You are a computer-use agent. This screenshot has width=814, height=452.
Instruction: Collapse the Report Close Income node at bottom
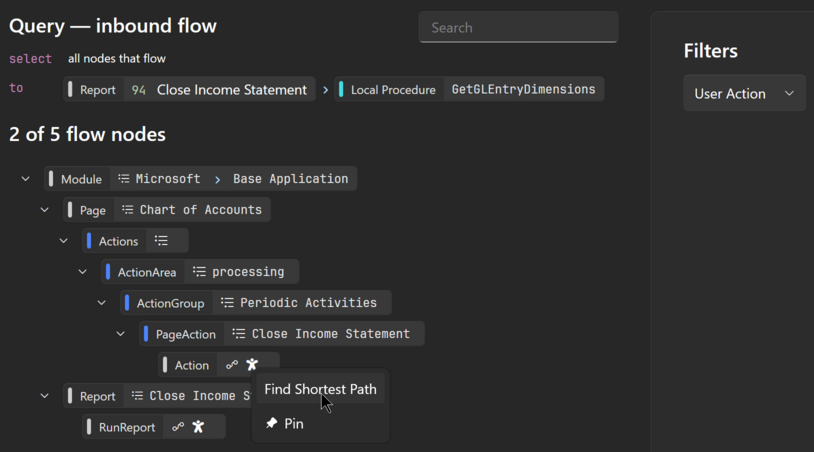[x=45, y=396]
